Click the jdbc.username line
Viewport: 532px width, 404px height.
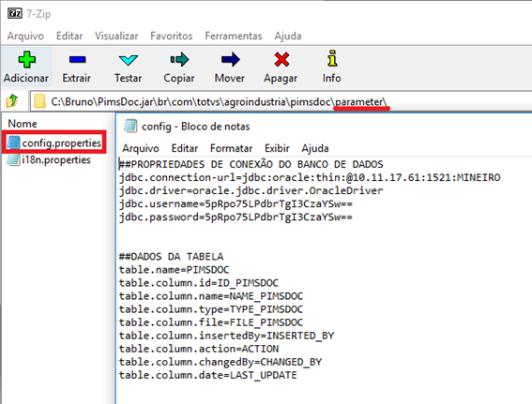(236, 203)
